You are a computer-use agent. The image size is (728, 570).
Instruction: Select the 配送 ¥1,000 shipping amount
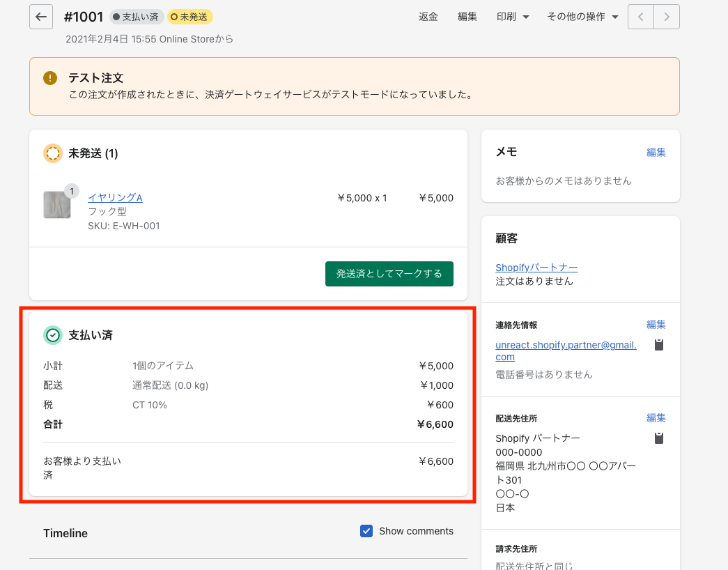coord(436,385)
